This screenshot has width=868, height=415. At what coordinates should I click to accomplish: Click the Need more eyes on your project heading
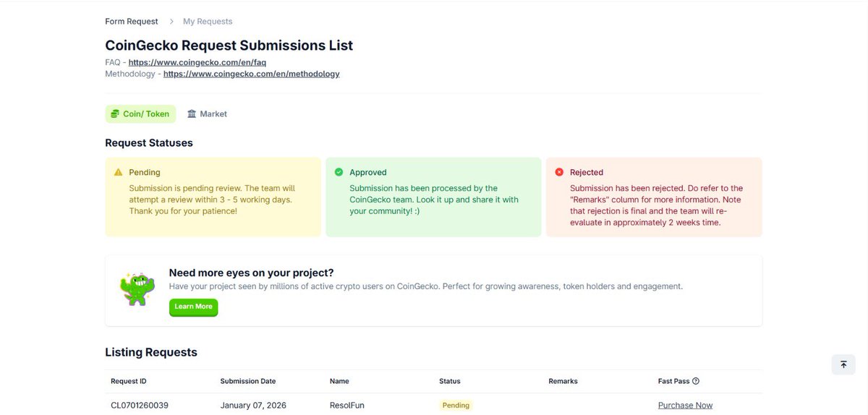pyautogui.click(x=252, y=273)
